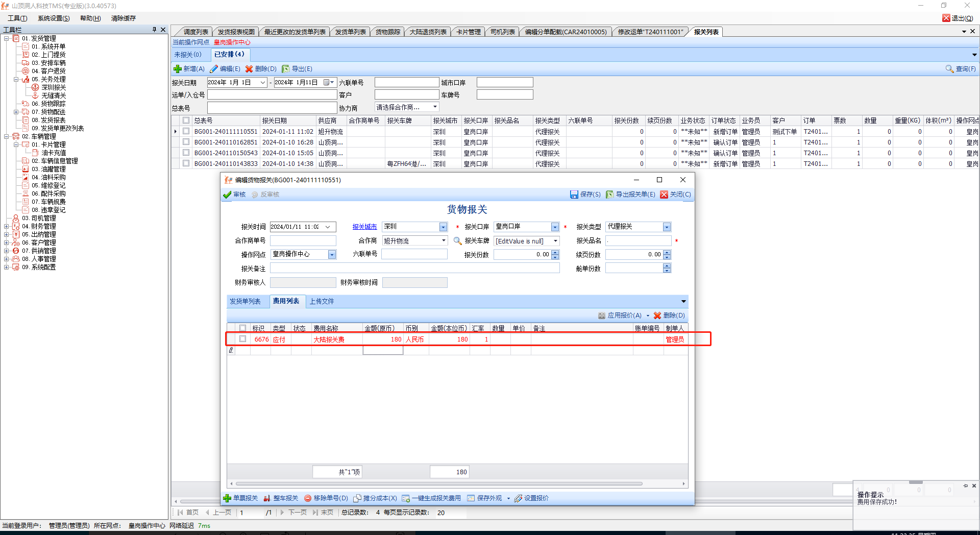Click 一键生成报关费用 toolbar icon
This screenshot has height=535, width=980.
[x=406, y=498]
